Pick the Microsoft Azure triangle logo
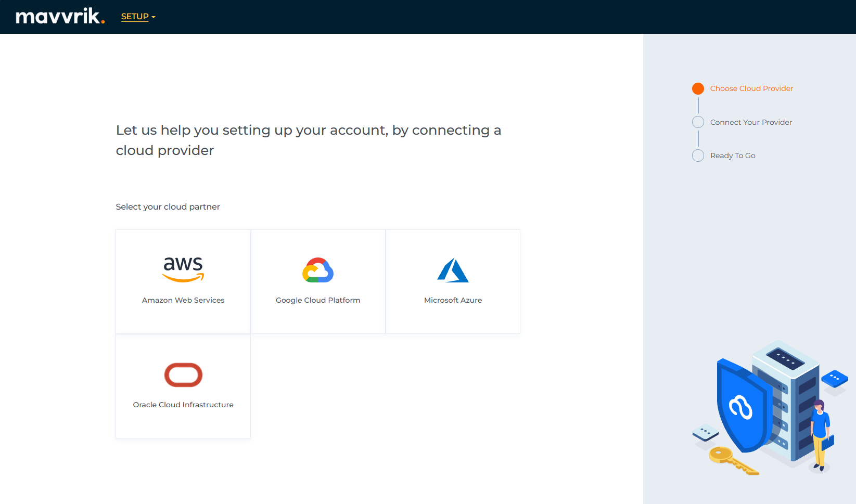This screenshot has width=856, height=504. [453, 270]
